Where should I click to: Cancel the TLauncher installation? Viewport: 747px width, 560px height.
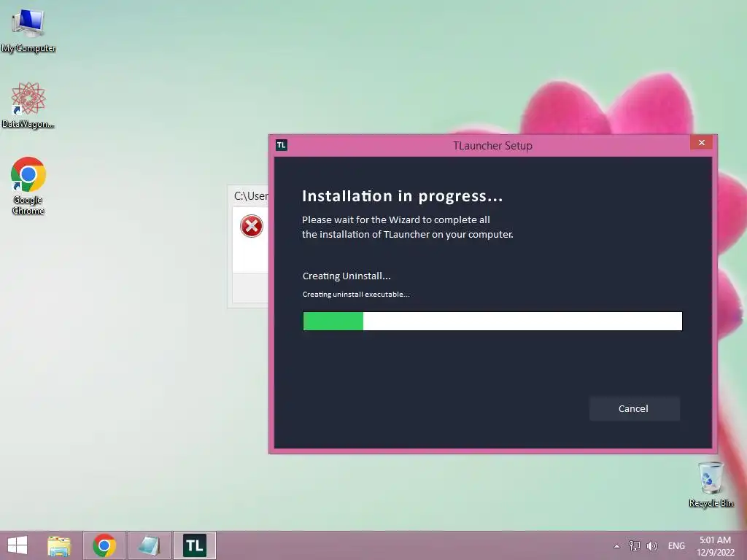click(x=634, y=408)
